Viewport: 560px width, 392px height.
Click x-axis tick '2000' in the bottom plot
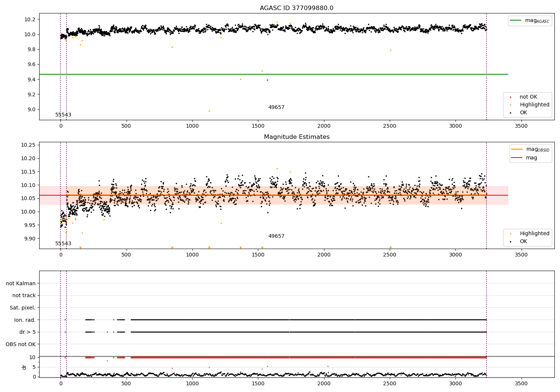coord(324,383)
